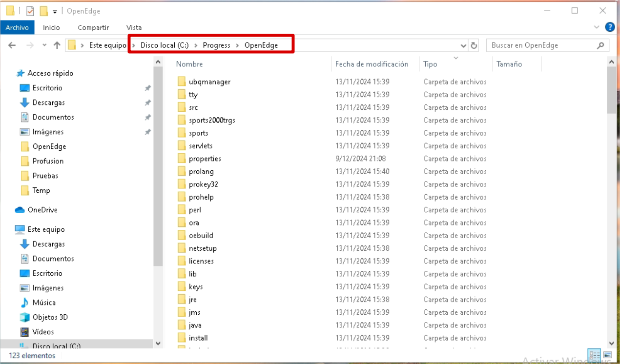
Task: Click the ubqmanager folder icon
Action: click(x=182, y=81)
